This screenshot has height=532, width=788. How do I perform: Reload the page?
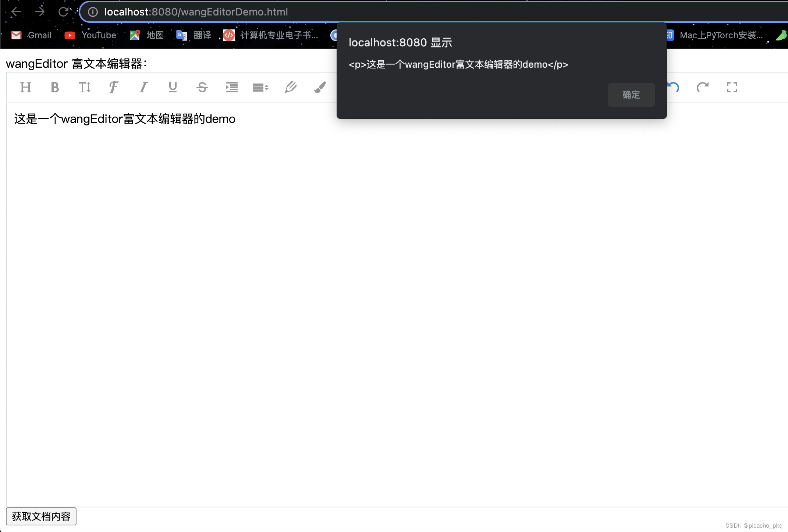pyautogui.click(x=63, y=12)
